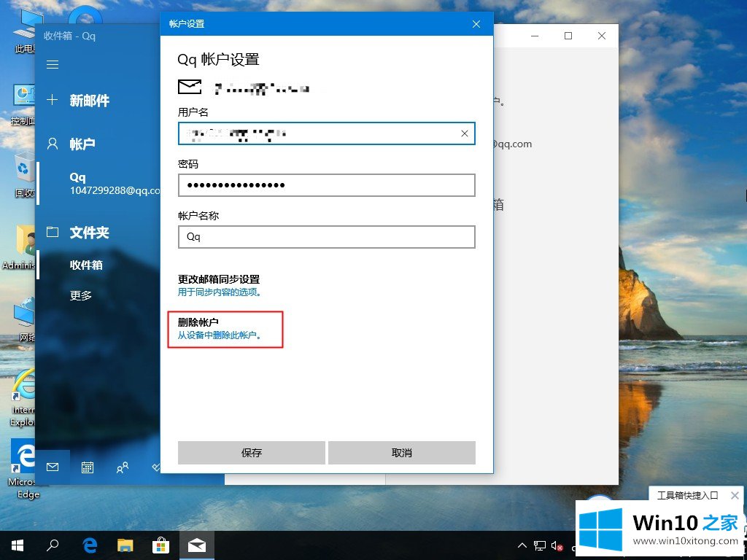The image size is (747, 560).
Task: Click the muted volume tray icon
Action: (x=557, y=545)
